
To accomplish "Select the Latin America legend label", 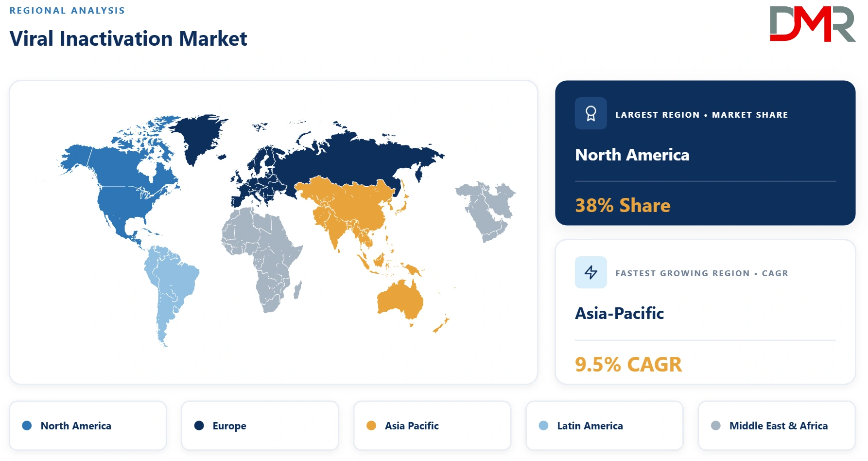I will click(590, 426).
